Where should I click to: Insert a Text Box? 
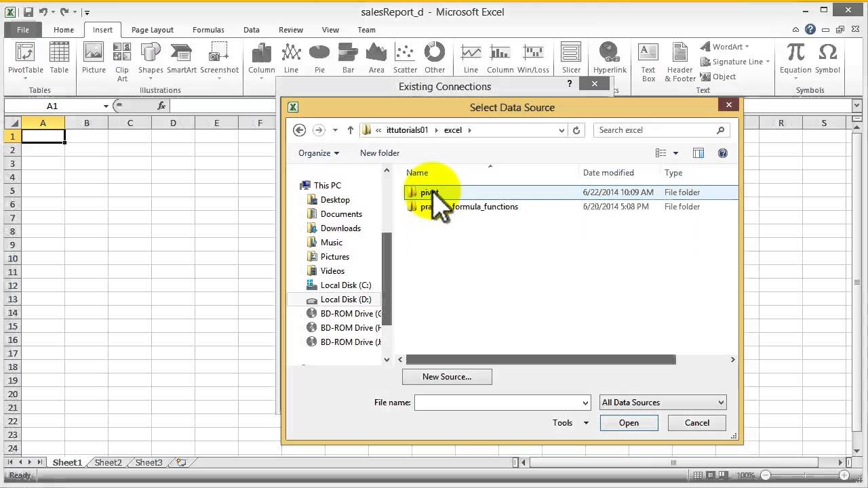click(648, 62)
